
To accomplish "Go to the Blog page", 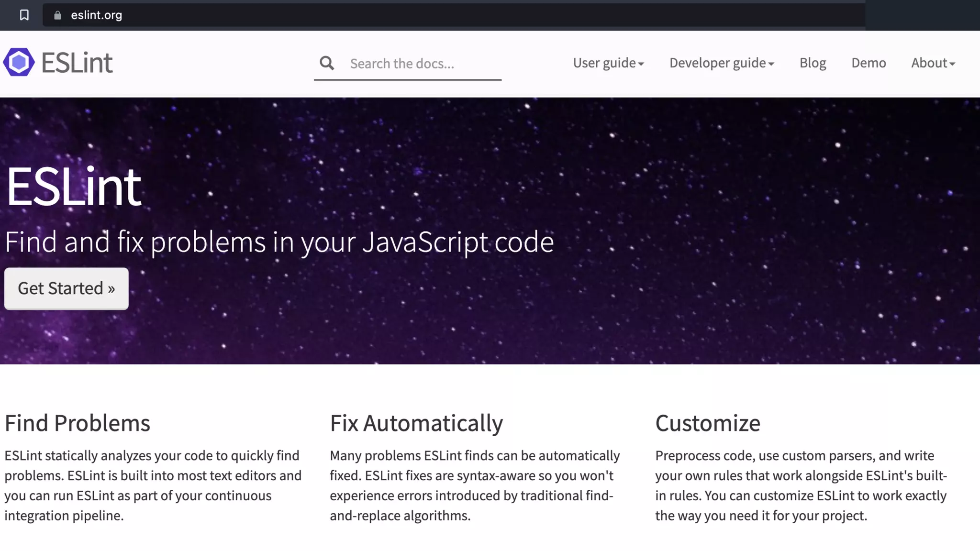I will [x=813, y=63].
